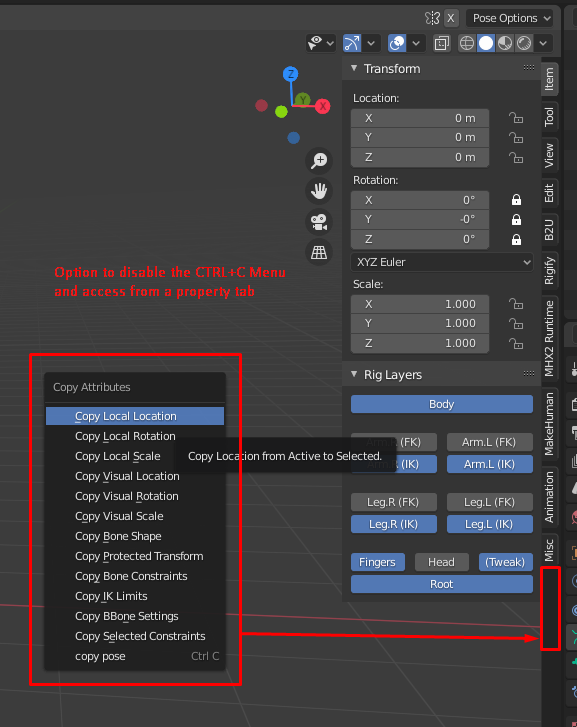The height and width of the screenshot is (727, 577).
Task: Switch to rendered shading mode
Action: click(x=524, y=43)
